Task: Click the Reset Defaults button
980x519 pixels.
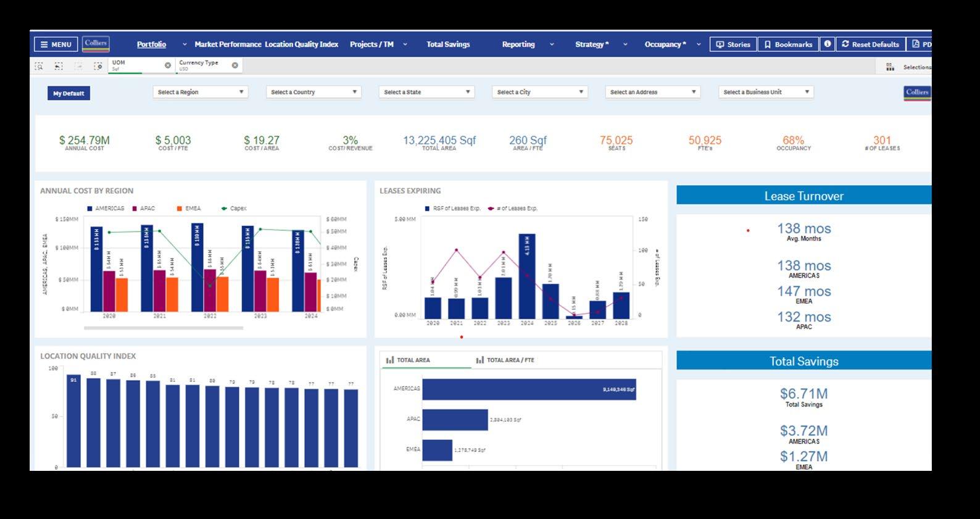Action: 870,44
